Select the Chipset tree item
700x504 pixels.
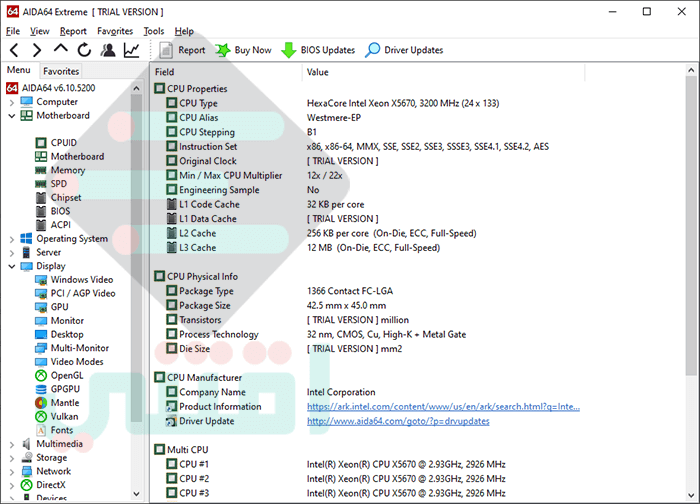[x=58, y=197]
